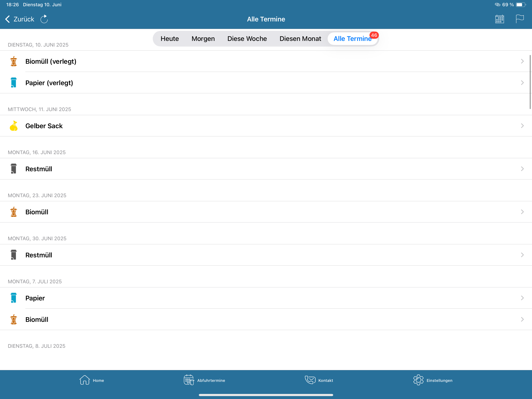
Task: Tap the 18:26 clock in status bar
Action: tap(12, 4)
